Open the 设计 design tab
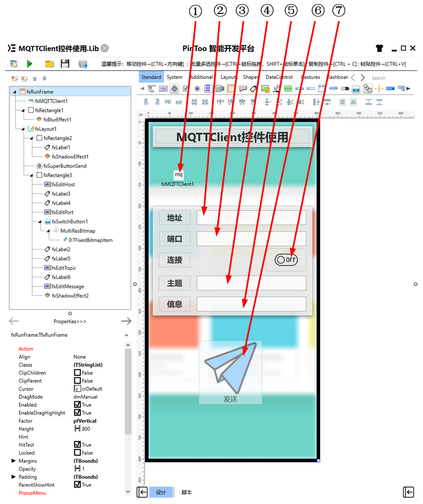The image size is (423, 504). [x=161, y=492]
